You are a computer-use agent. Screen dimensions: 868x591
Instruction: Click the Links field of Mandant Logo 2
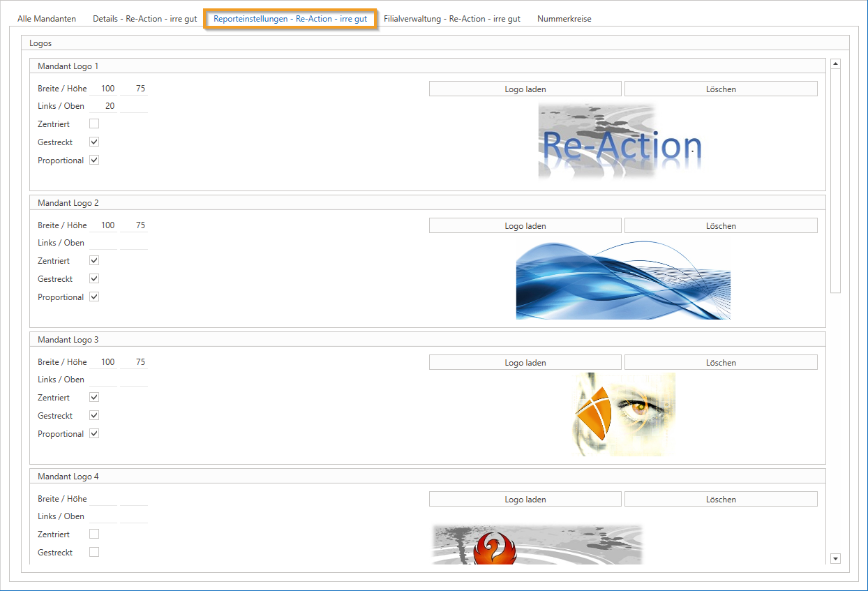[104, 243]
